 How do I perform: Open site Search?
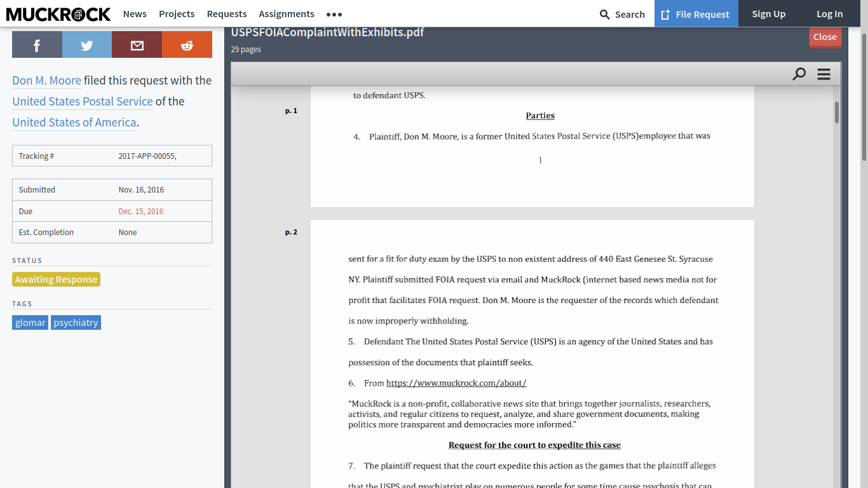coord(622,14)
